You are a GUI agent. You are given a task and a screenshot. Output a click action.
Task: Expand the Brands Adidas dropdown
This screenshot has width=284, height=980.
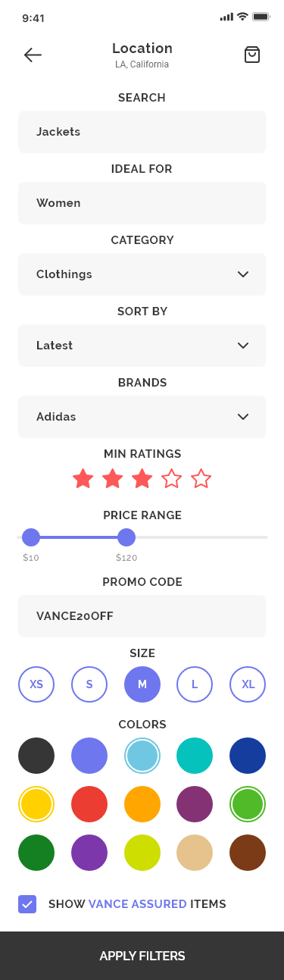coord(142,417)
